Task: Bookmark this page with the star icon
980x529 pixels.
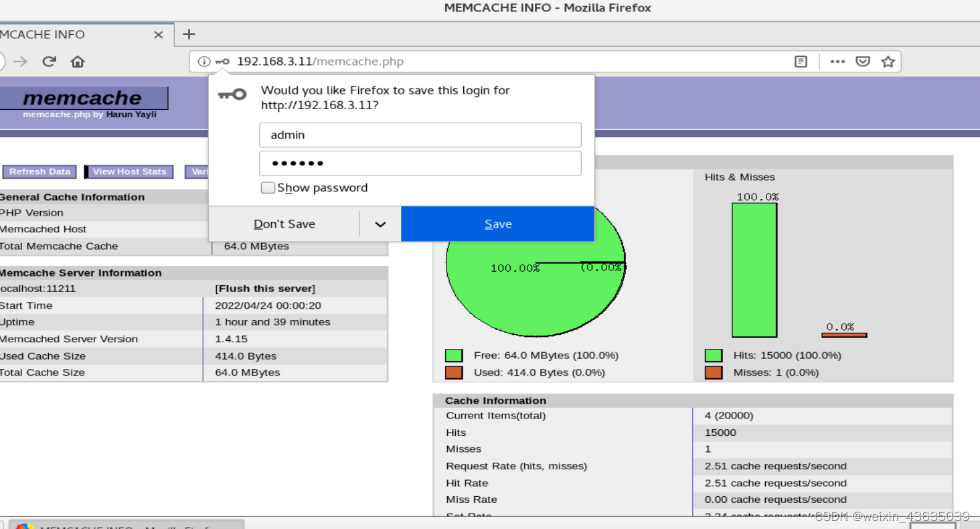Action: [888, 62]
